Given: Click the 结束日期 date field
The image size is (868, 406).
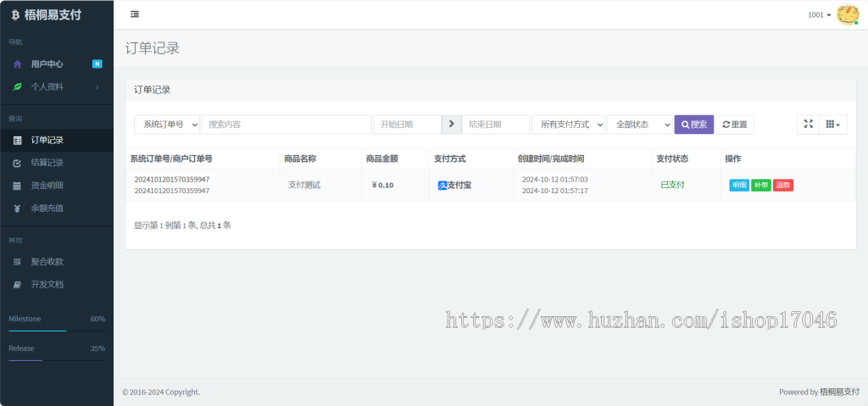Looking at the screenshot, I should pyautogui.click(x=495, y=125).
